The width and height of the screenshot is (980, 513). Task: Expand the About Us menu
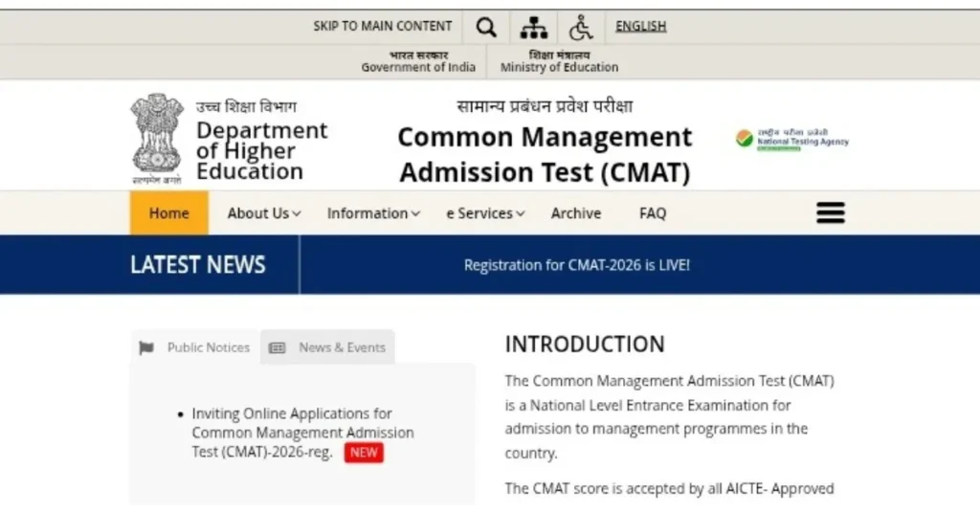(264, 213)
